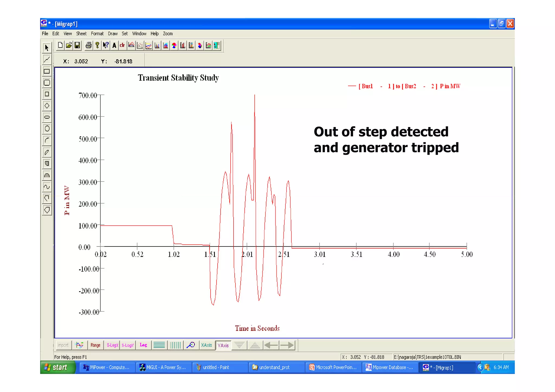Create a new document
The image size is (555, 392).
(60, 45)
